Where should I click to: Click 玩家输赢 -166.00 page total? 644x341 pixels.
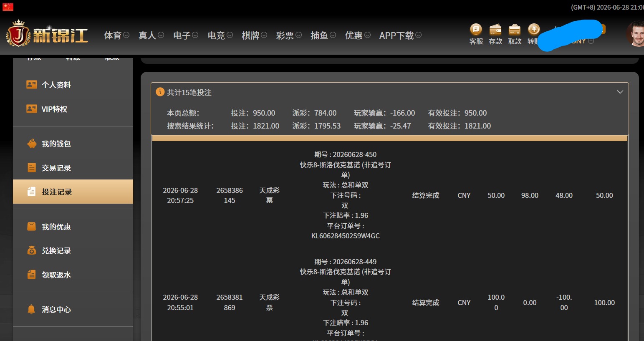(x=384, y=113)
